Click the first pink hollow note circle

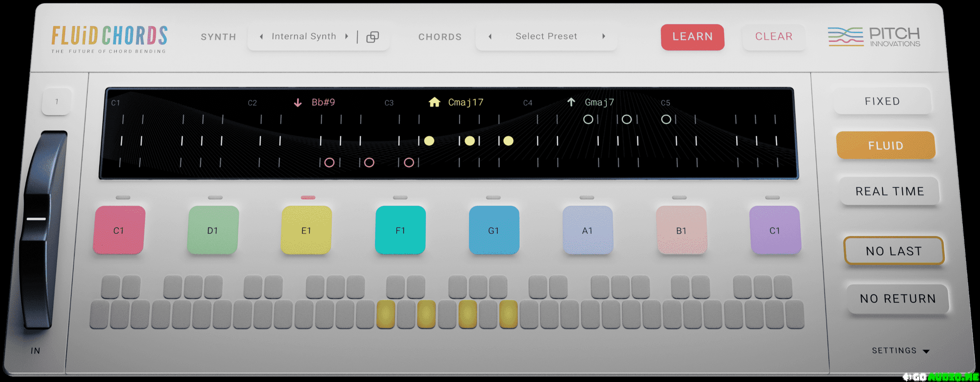point(329,163)
